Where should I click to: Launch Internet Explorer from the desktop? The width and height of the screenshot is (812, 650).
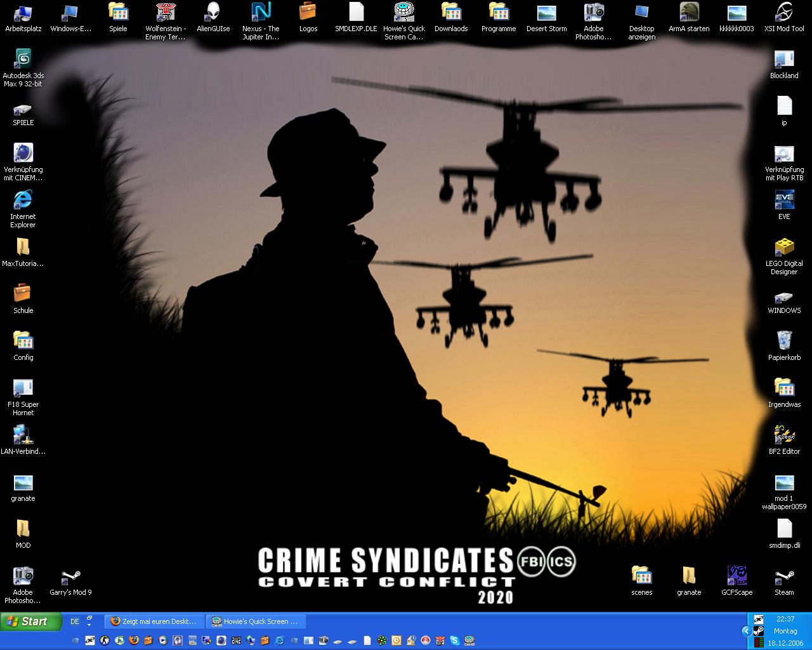point(23,209)
